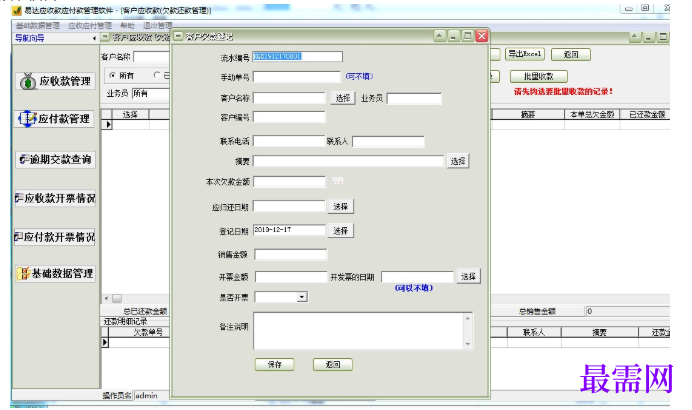This screenshot has width=692, height=410.
Task: Click the dialog's 客户名称 input field
Action: point(289,98)
